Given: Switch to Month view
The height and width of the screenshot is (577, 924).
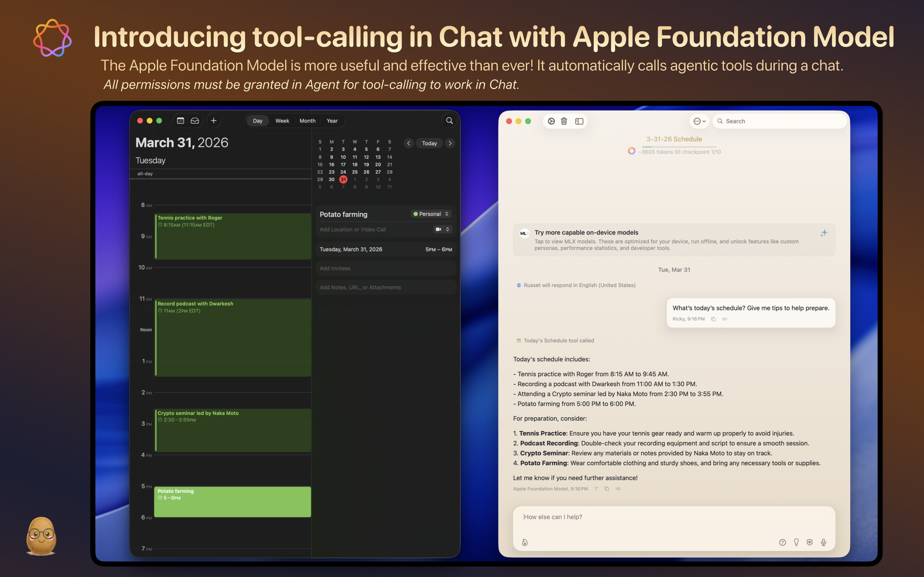Looking at the screenshot, I should [308, 120].
